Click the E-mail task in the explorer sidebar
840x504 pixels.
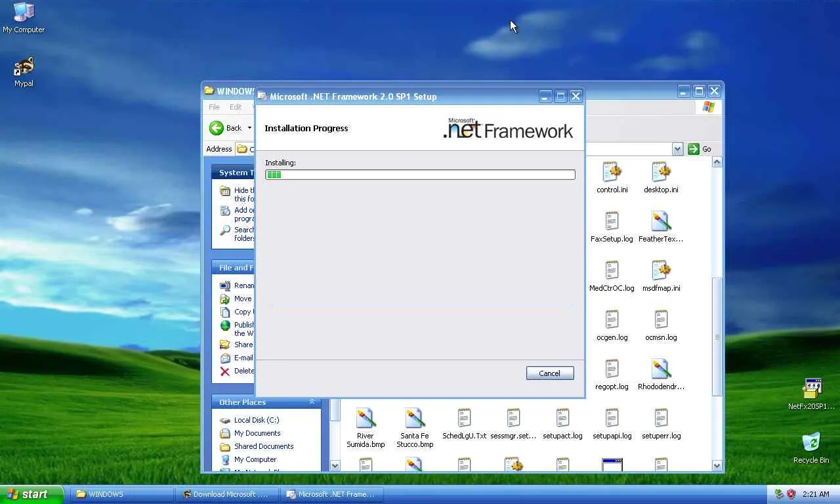pos(237,358)
